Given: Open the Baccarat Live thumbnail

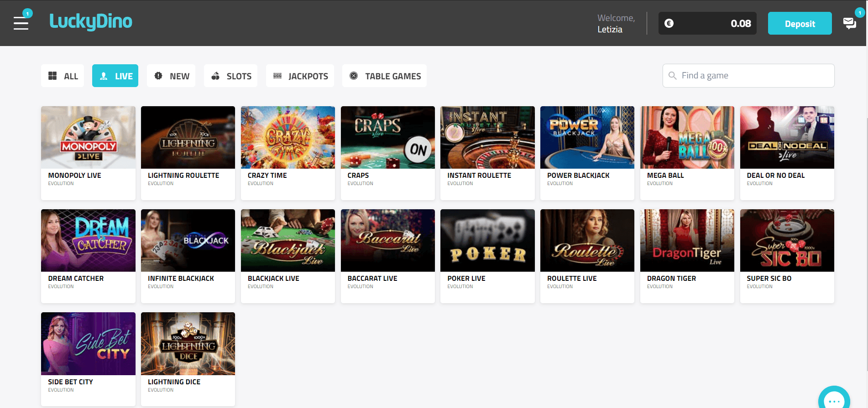Looking at the screenshot, I should 388,241.
